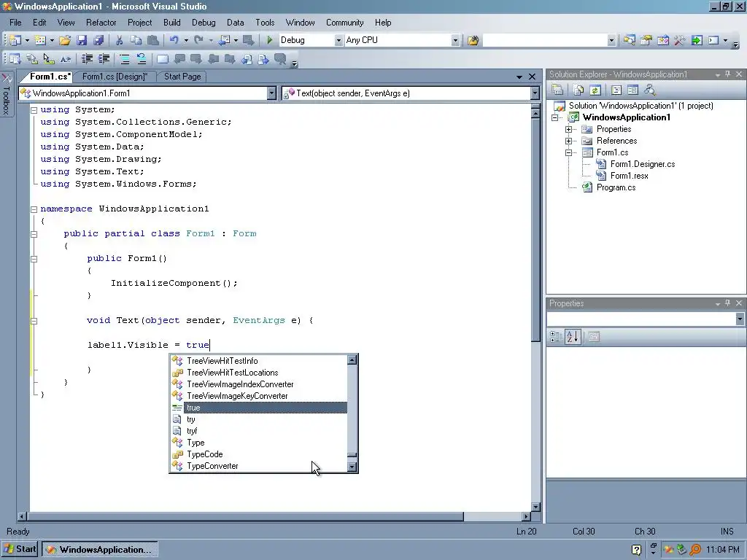747x560 pixels.
Task: Toggle auto-hide pin on the Properties panel
Action: [x=727, y=303]
